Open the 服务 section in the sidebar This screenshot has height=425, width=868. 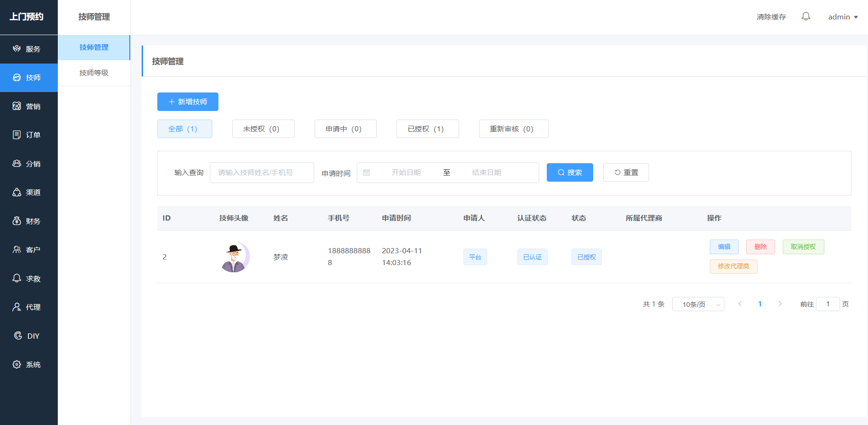(x=28, y=49)
